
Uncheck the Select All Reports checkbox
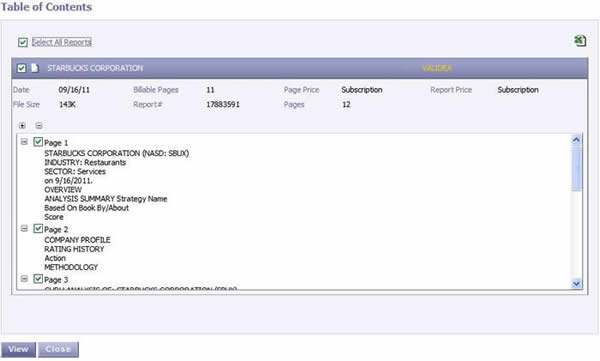click(x=23, y=42)
